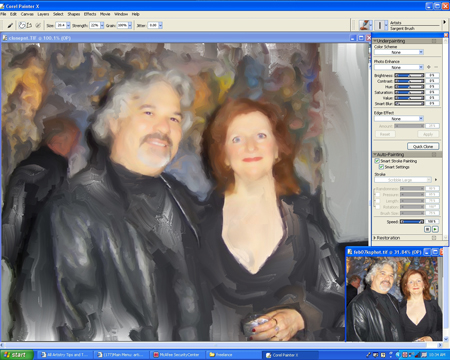Switch to McAfee SecurityCenter taskbar item
The image size is (450, 360).
coord(177,355)
